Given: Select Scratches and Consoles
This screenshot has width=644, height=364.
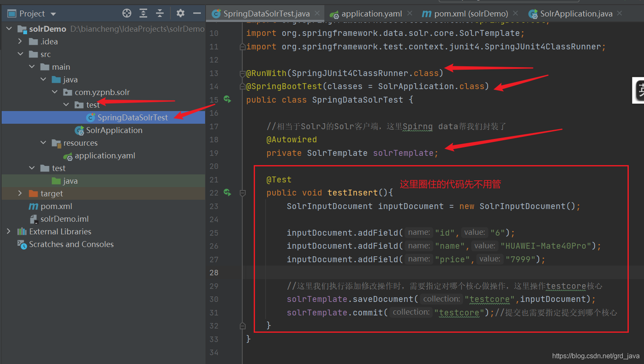Looking at the screenshot, I should (71, 244).
